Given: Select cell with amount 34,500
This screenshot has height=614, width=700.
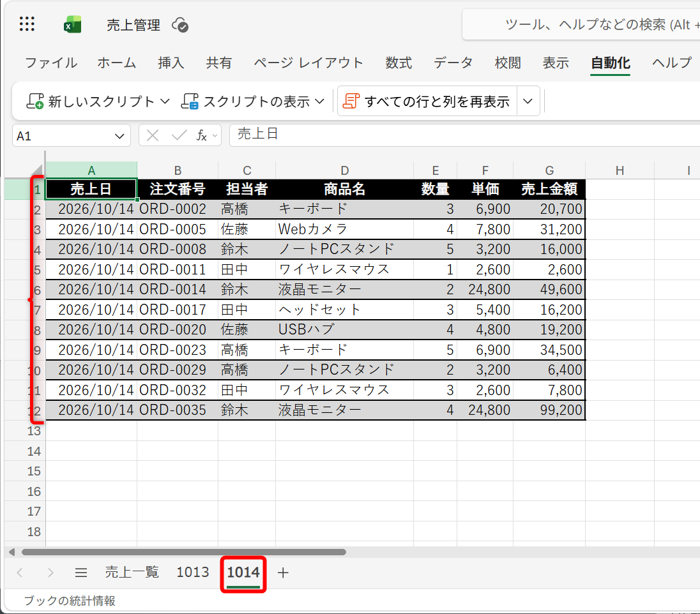Looking at the screenshot, I should (x=549, y=350).
